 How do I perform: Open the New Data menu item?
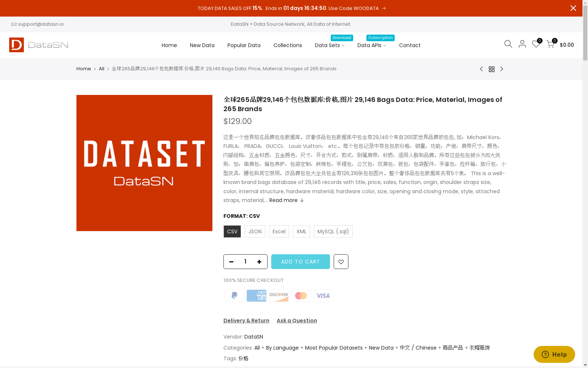(x=202, y=45)
